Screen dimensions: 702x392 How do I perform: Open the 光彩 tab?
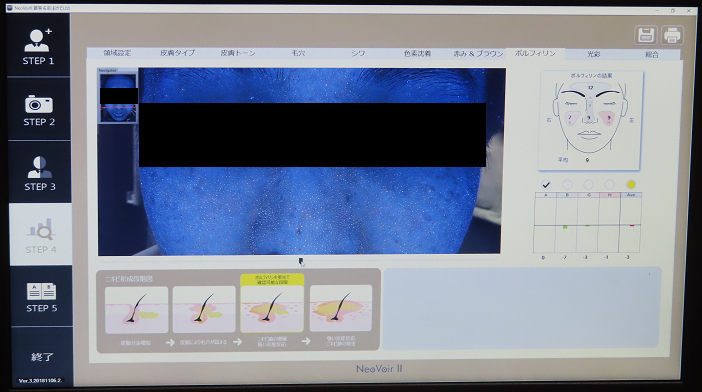tap(594, 54)
